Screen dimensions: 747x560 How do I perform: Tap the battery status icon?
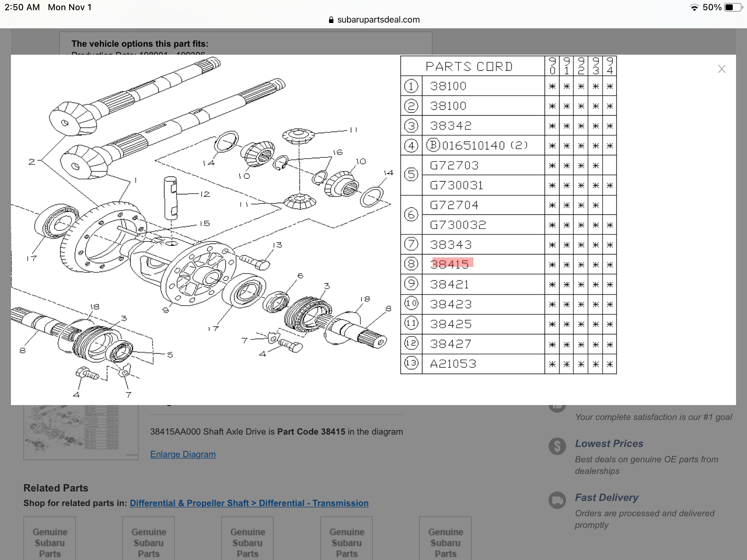coord(733,8)
